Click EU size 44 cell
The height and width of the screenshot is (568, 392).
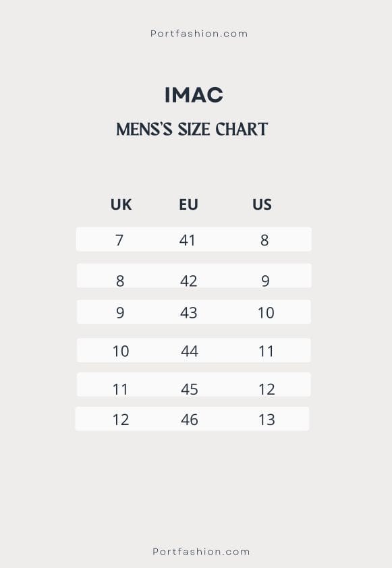(190, 351)
